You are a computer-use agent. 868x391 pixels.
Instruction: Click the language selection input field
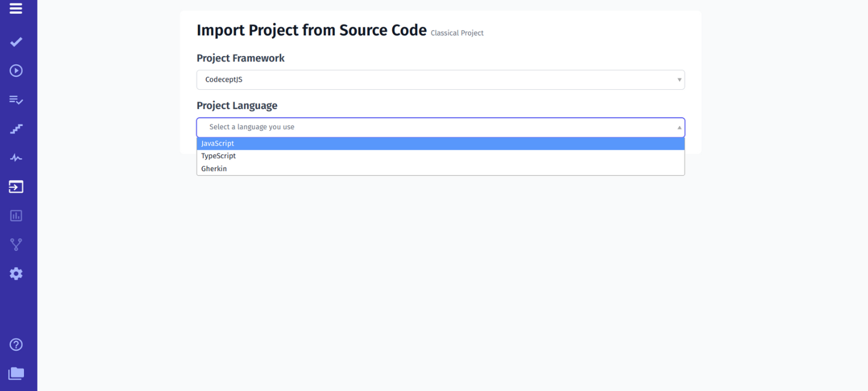coord(408,127)
